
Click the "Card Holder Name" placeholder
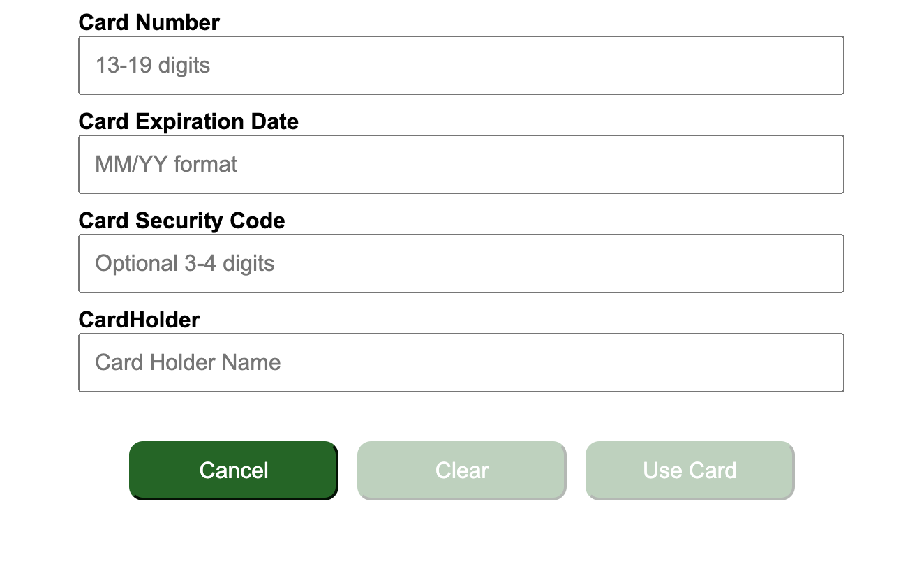point(188,363)
